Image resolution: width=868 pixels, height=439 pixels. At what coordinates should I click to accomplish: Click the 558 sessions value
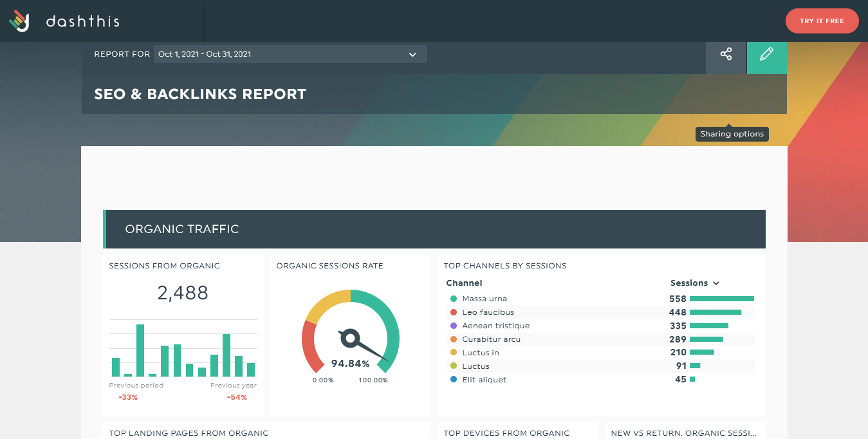click(x=678, y=299)
